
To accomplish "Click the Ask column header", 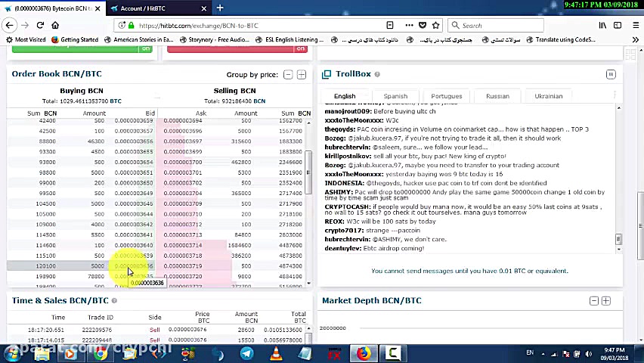I will [201, 113].
